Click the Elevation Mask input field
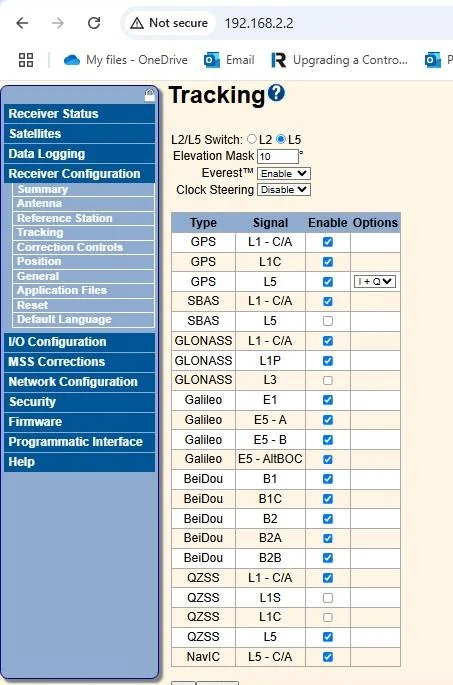453x685 pixels. pos(278,156)
